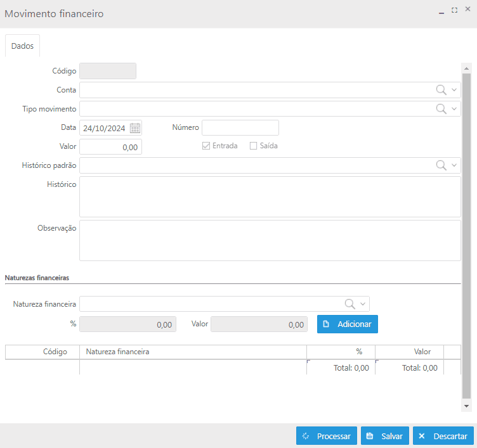
Task: Expand the Conta dropdown arrow
Action: pos(454,90)
